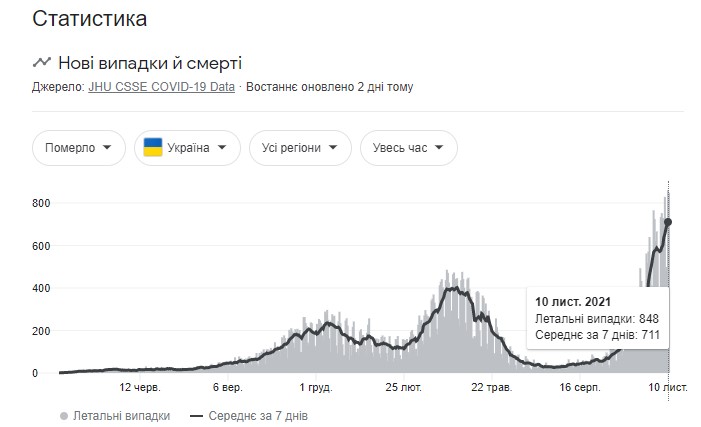
Task: Click the grey dot legend marker
Action: click(x=64, y=415)
